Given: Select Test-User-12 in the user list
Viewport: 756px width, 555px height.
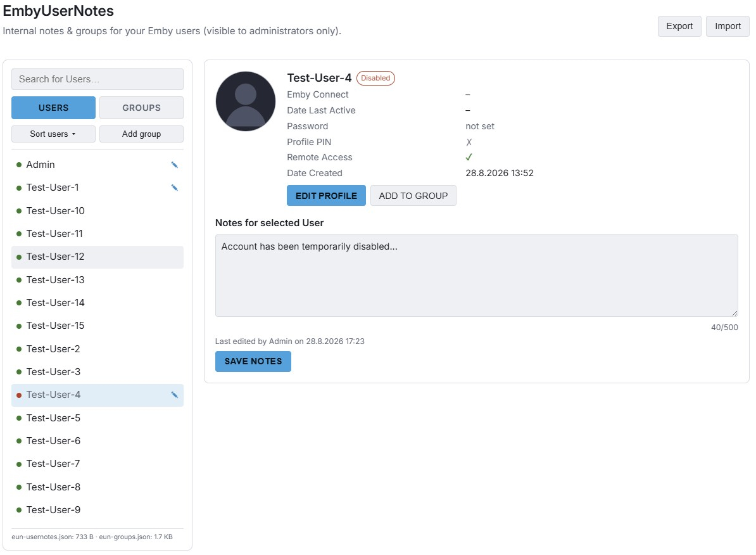Looking at the screenshot, I should [x=98, y=257].
